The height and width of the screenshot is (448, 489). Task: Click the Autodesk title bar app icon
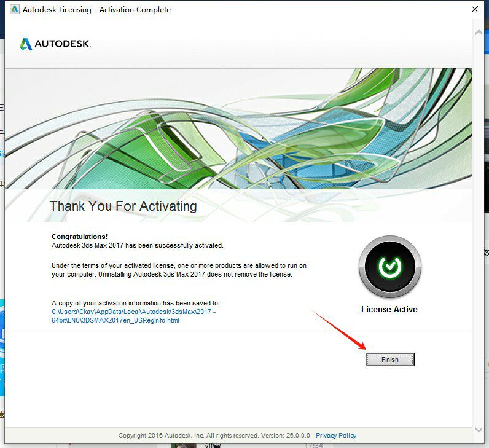[14, 9]
